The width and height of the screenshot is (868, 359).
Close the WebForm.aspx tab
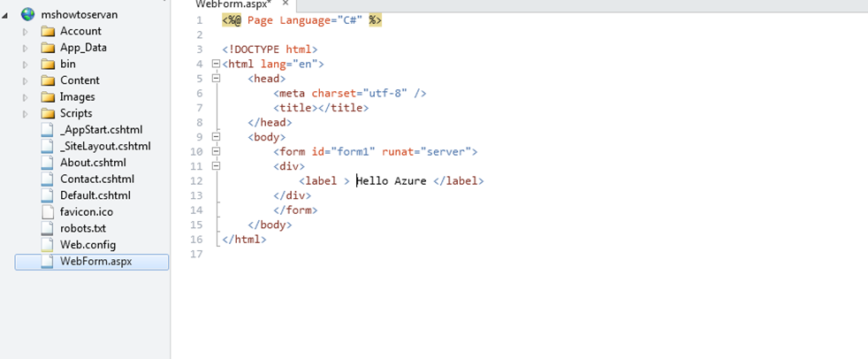(286, 4)
